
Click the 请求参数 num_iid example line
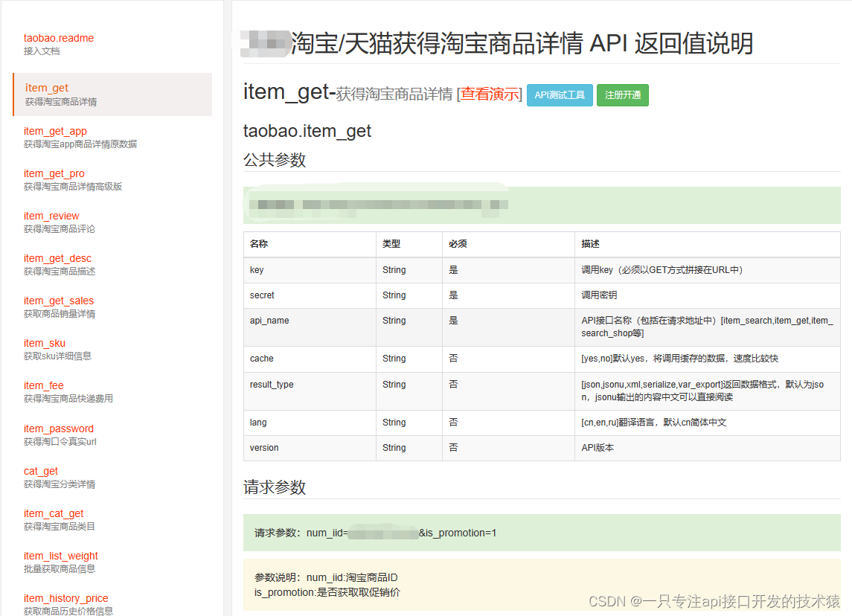pos(376,533)
